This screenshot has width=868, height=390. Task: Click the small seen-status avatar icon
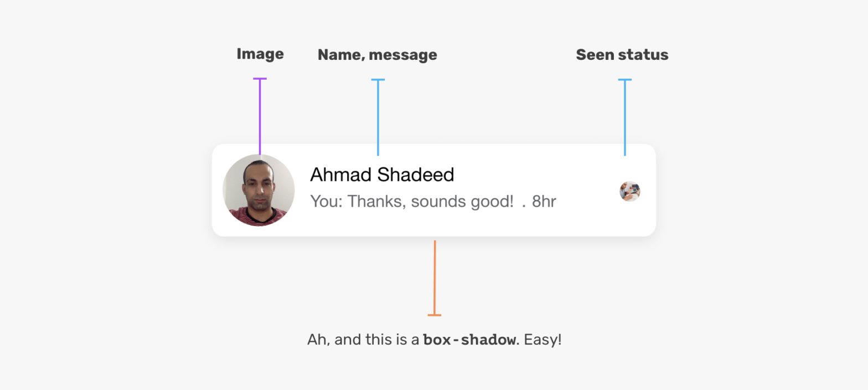[x=629, y=191]
